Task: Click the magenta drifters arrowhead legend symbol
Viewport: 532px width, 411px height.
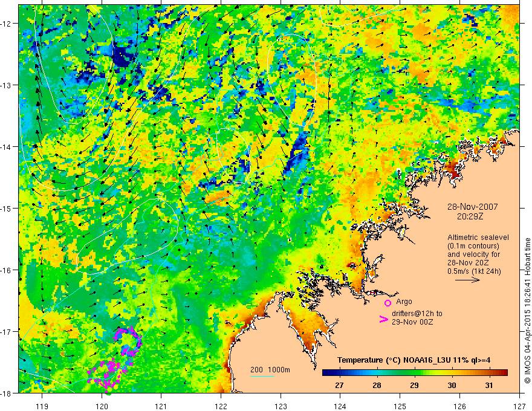Action: pos(384,319)
